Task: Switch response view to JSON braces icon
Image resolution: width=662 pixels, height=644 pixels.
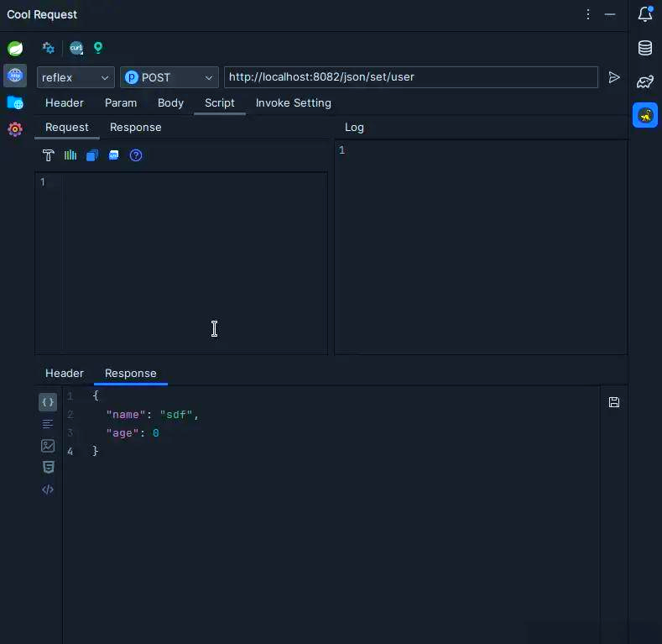Action: [48, 402]
